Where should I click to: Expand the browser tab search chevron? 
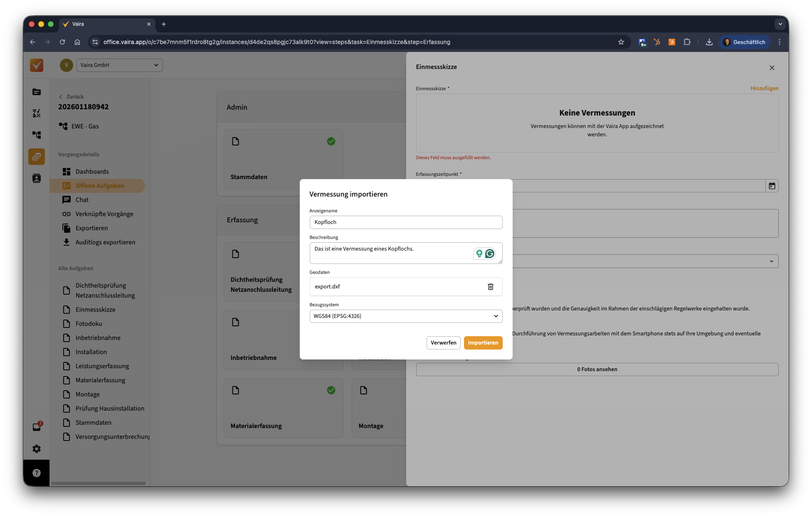(780, 24)
